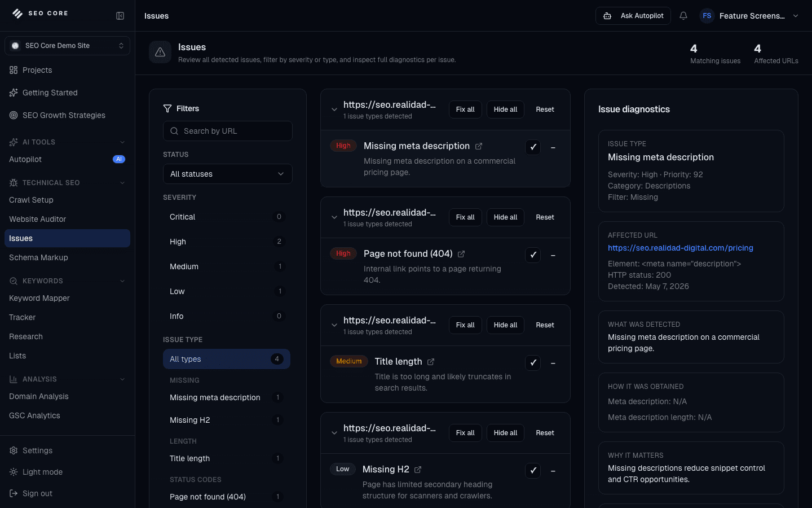Filter severity by Info
812x508 pixels.
point(227,316)
